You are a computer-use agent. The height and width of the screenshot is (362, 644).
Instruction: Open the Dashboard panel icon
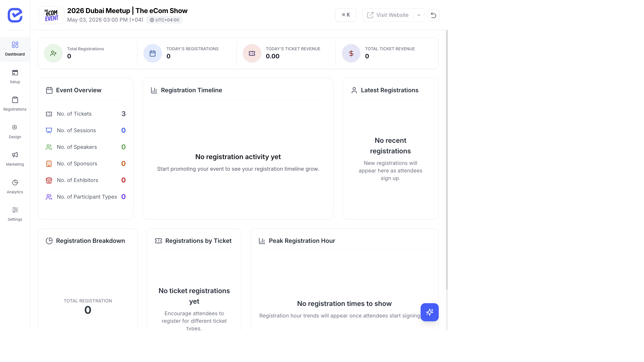tap(15, 45)
